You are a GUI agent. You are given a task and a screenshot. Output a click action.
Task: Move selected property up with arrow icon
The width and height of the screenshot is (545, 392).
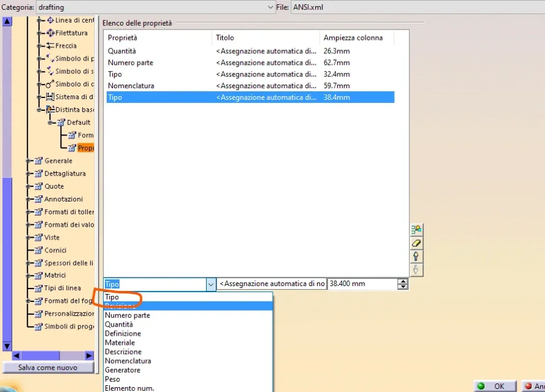(416, 257)
